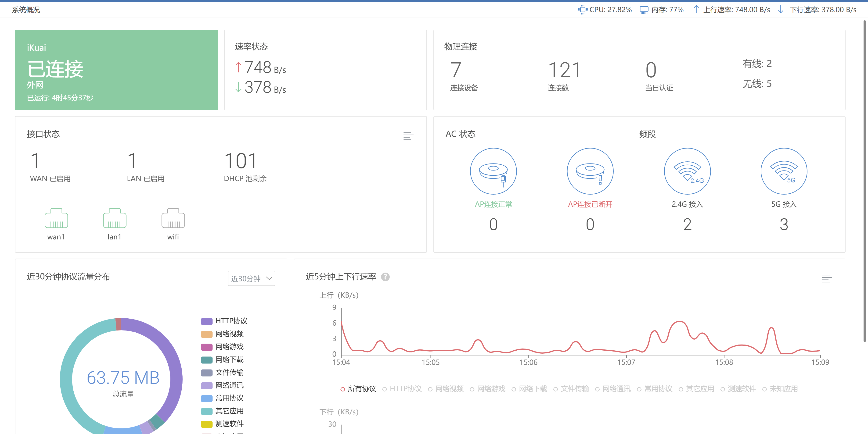Click the HTTP协议 purple swatch in the donut legend

pos(207,321)
